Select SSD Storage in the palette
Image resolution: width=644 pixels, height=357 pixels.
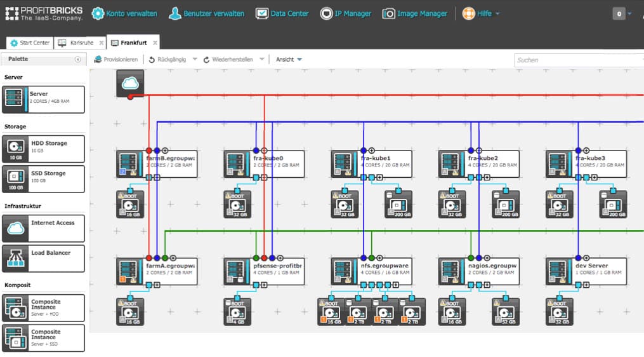point(43,179)
